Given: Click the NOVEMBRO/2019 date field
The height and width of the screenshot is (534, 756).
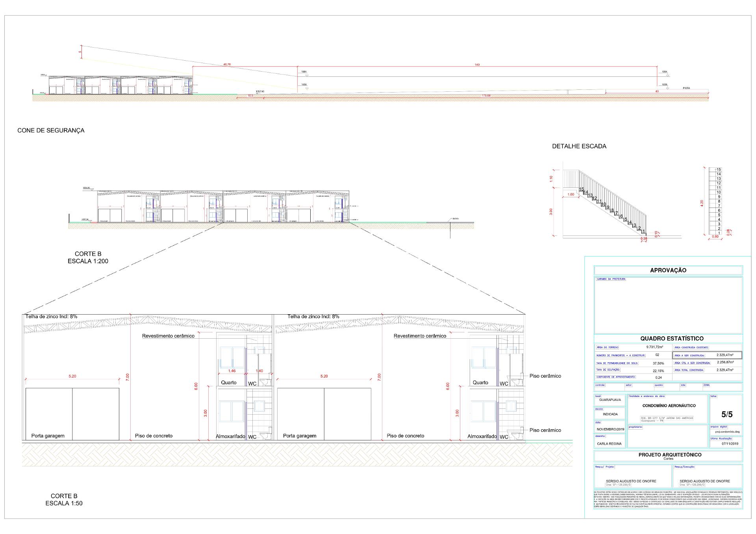Looking at the screenshot, I should click(x=610, y=429).
